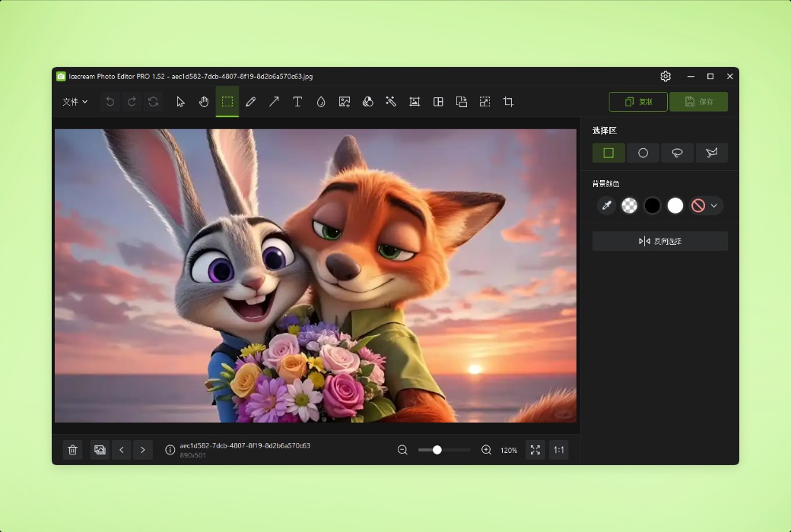Open the Arrow drawing tool
Viewport: 791px width, 532px height.
[274, 101]
